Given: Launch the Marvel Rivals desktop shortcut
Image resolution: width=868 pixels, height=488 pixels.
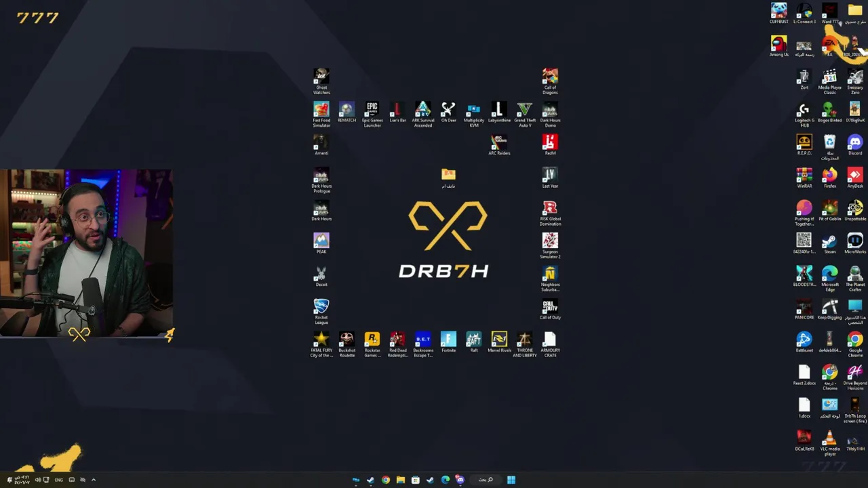Looking at the screenshot, I should (x=499, y=342).
